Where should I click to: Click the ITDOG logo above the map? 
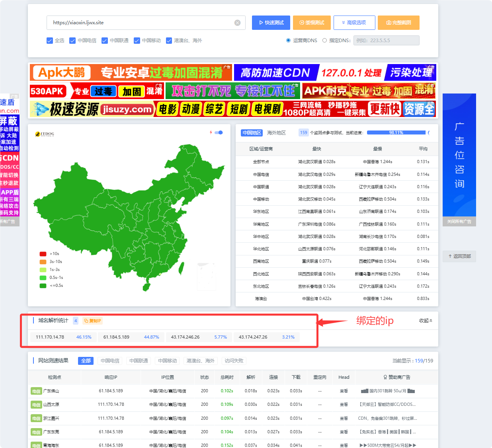point(45,134)
